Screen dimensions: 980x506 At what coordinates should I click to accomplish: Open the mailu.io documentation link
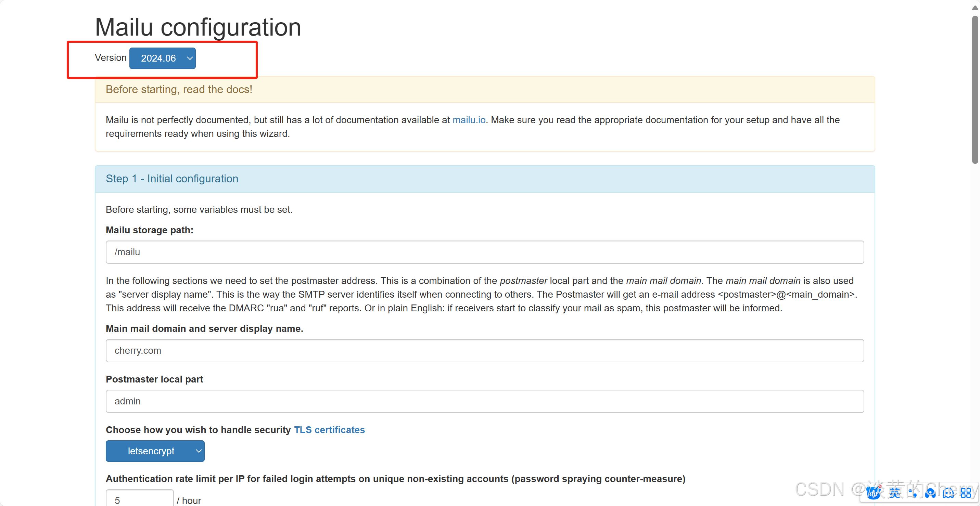click(x=469, y=120)
